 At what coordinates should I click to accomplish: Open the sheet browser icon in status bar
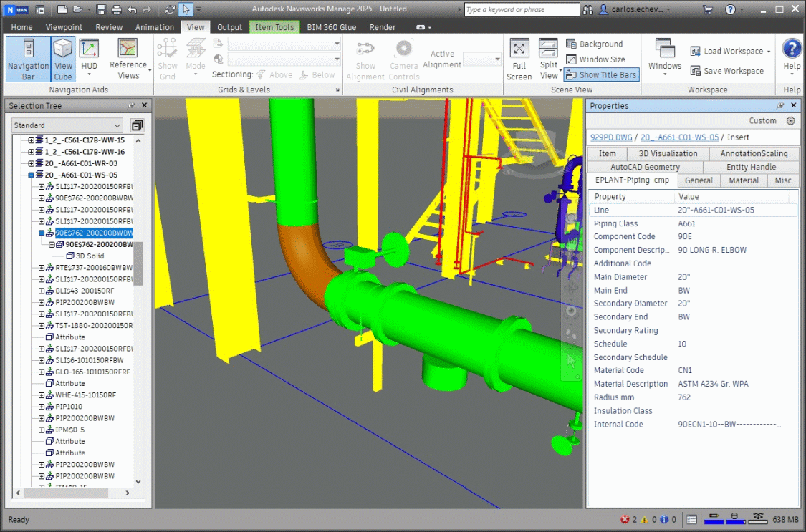[x=691, y=519]
